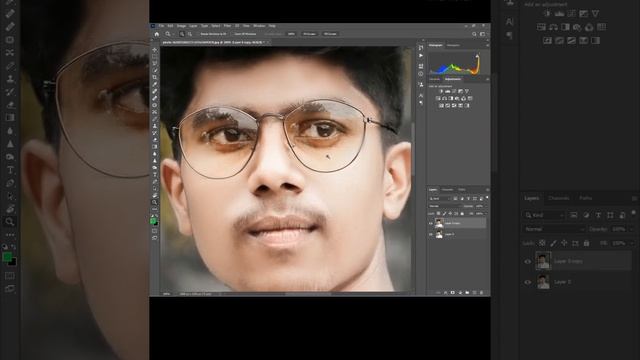Image resolution: width=640 pixels, height=360 pixels.
Task: Choose the Zoom In magnifier option
Action: 182,34
